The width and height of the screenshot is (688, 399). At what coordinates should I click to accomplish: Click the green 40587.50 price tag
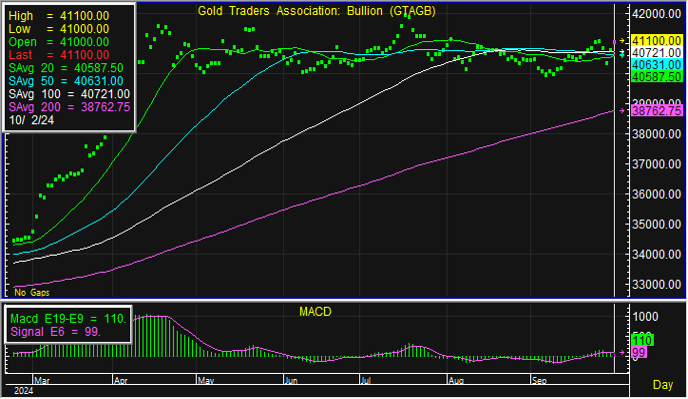[x=656, y=77]
